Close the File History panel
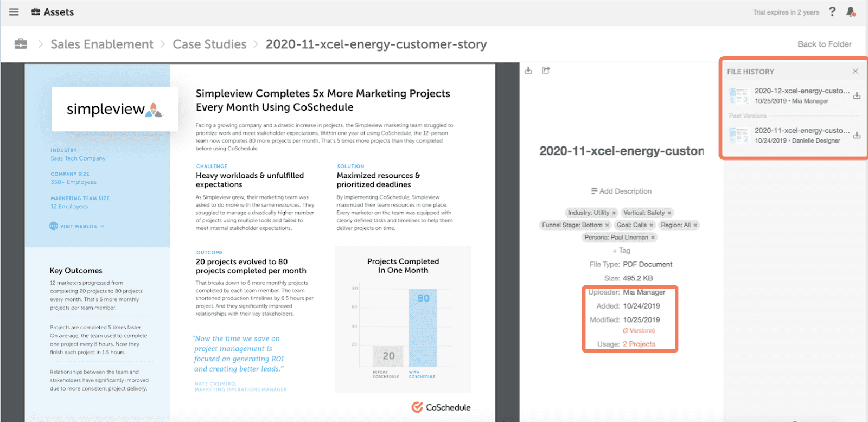The width and height of the screenshot is (868, 422). click(x=855, y=71)
